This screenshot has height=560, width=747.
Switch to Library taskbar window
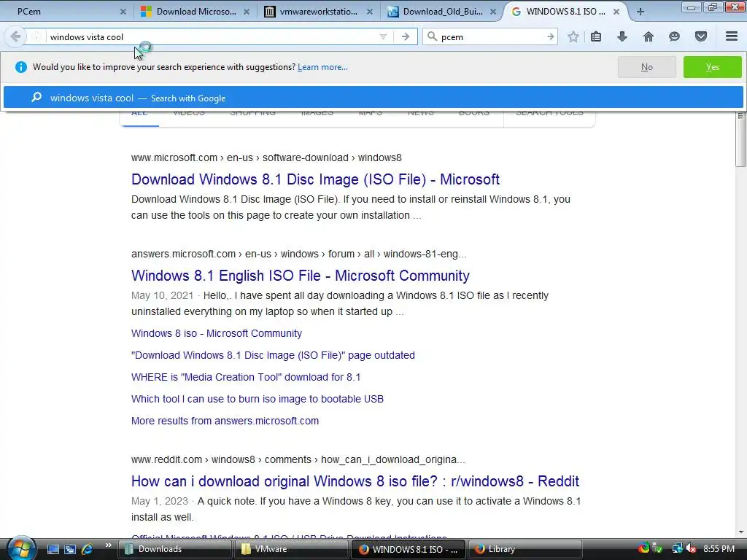click(525, 549)
